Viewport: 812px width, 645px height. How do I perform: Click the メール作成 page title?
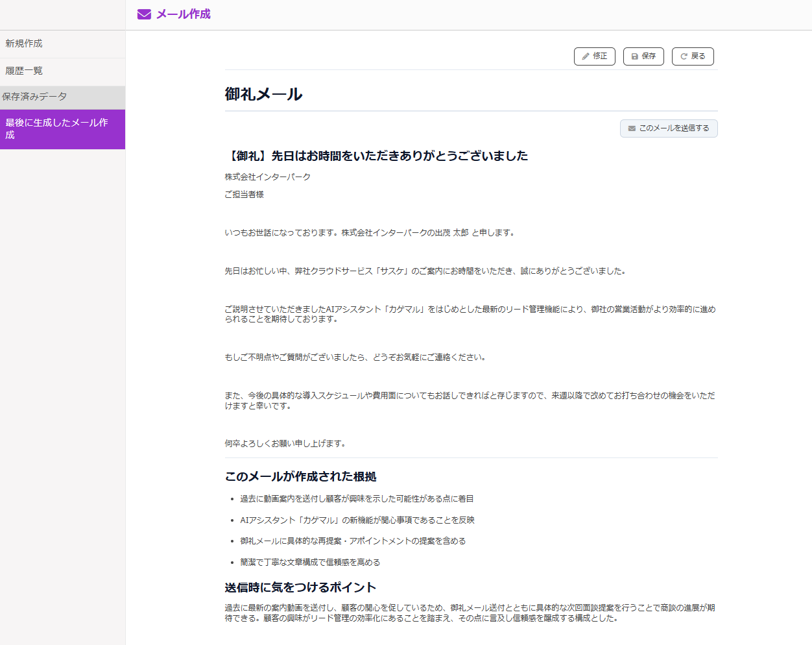183,14
